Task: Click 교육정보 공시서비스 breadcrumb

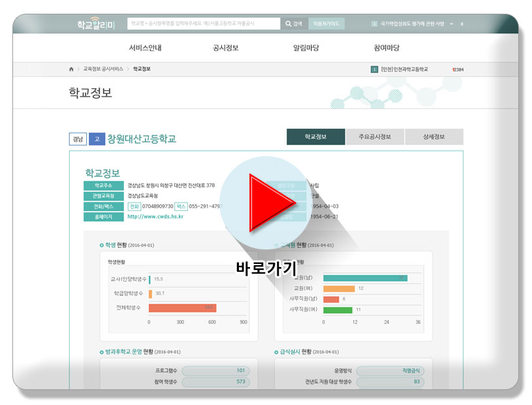Action: [x=103, y=69]
